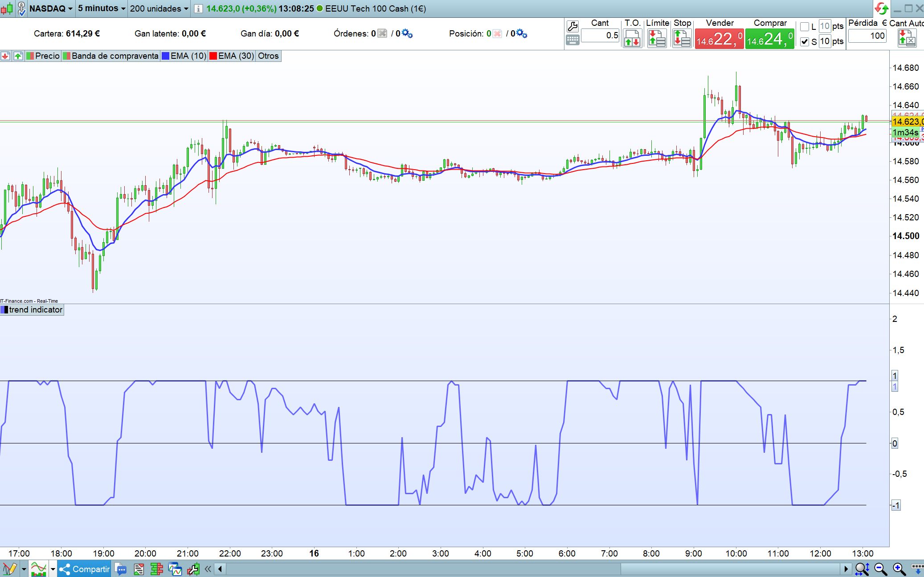Image resolution: width=924 pixels, height=577 pixels.
Task: Open the drawing tools pencil icon
Action: [10, 569]
